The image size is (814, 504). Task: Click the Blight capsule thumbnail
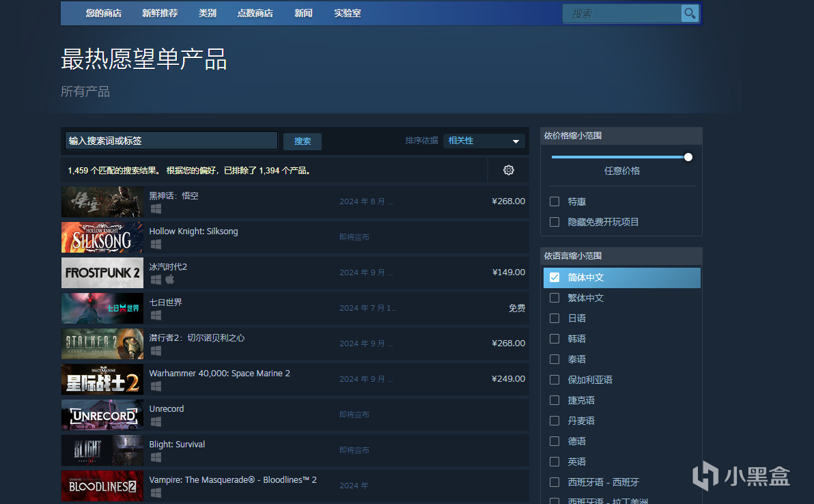(x=102, y=451)
